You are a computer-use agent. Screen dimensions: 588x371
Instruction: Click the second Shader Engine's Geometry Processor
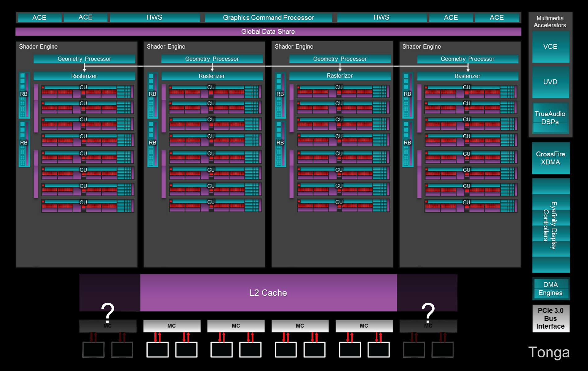click(212, 59)
